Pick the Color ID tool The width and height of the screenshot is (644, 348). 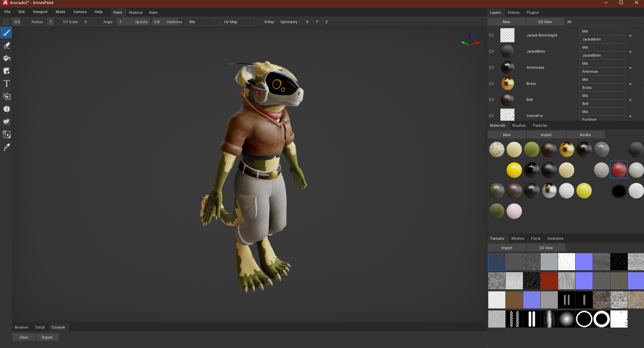tap(6, 134)
